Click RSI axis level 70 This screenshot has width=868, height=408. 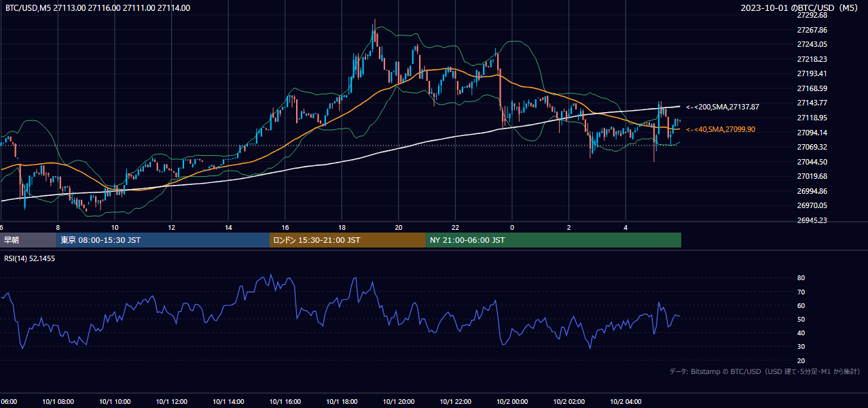801,292
